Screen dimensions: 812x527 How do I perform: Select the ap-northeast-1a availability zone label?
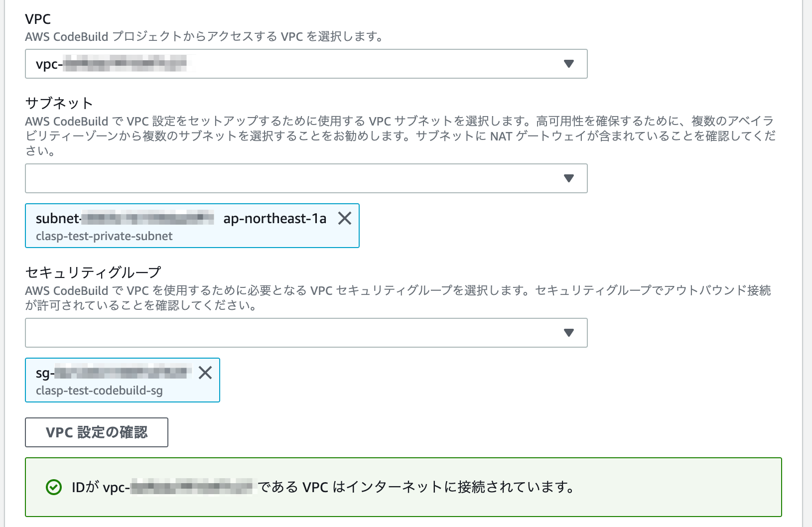tap(275, 218)
